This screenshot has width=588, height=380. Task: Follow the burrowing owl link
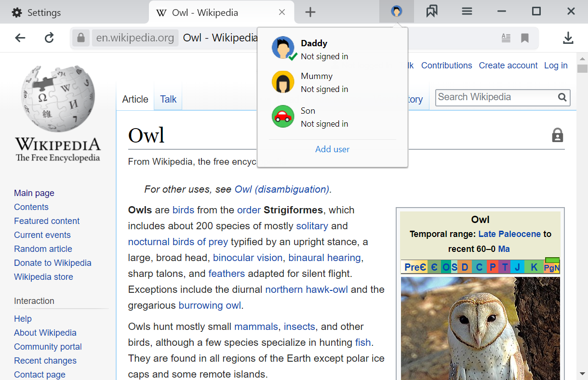point(210,305)
